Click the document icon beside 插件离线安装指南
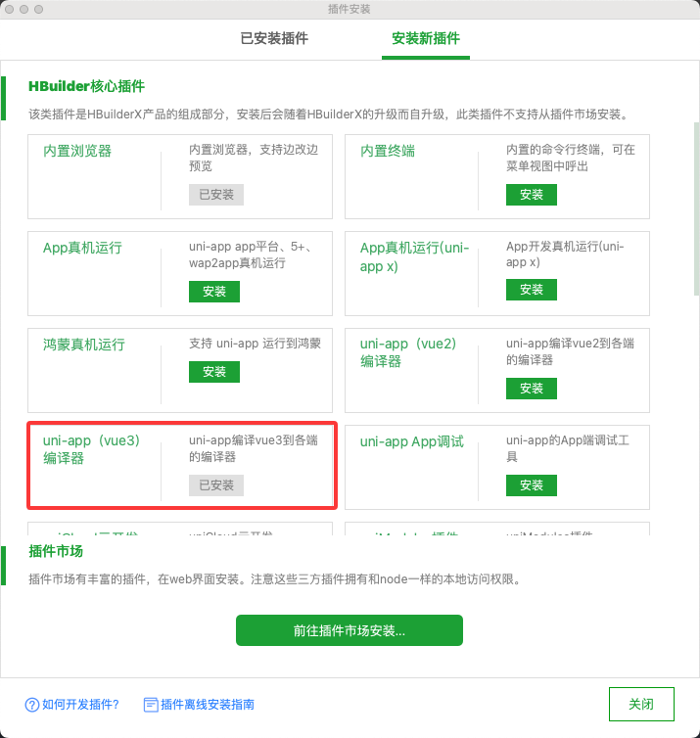 coord(151,705)
